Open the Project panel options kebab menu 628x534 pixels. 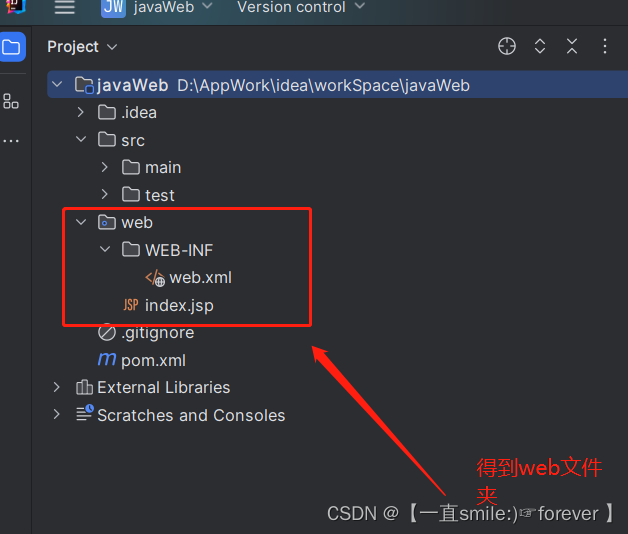tap(605, 46)
